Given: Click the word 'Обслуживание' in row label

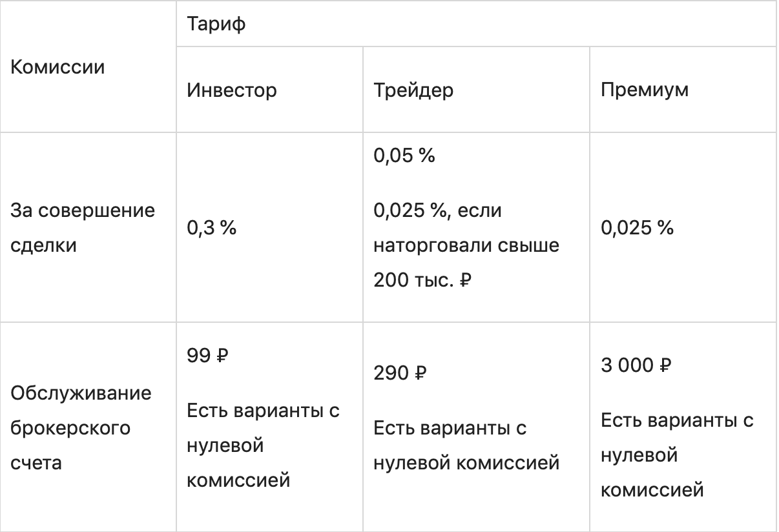Looking at the screenshot, I should [x=81, y=393].
